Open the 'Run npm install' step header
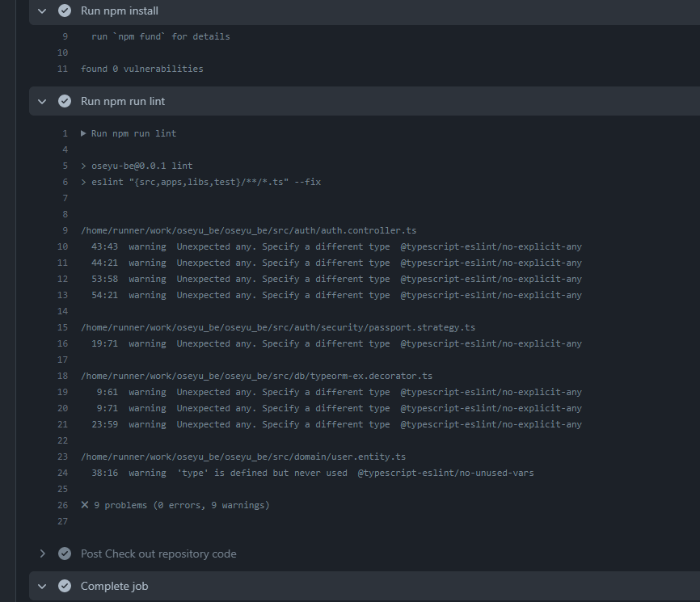The image size is (700, 602). [x=365, y=11]
